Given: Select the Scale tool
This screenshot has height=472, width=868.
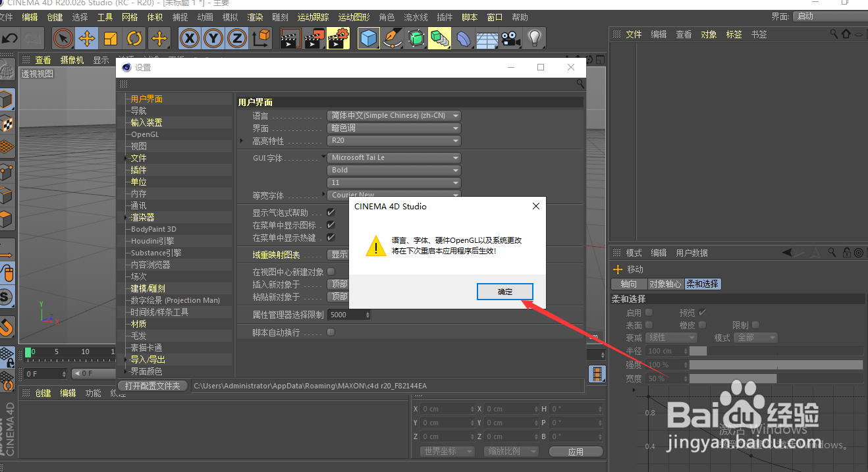Looking at the screenshot, I should pos(111,39).
